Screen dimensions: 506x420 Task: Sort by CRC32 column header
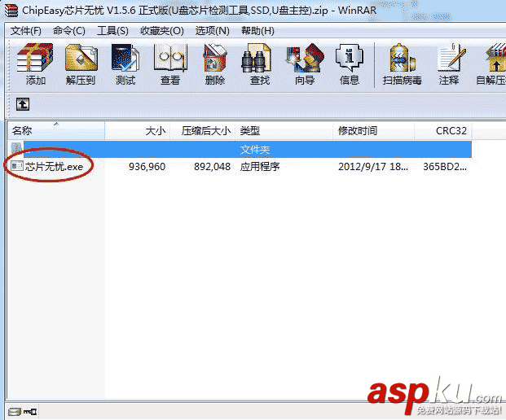pos(443,130)
